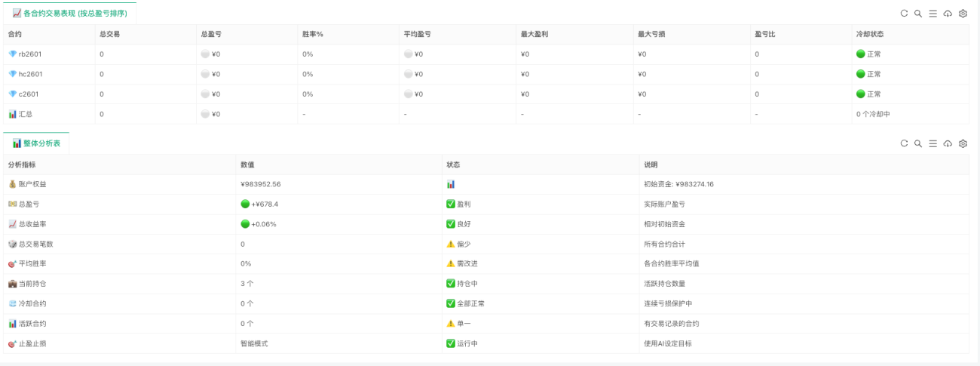
Task: Click the hc2601 contract name
Action: [30, 74]
